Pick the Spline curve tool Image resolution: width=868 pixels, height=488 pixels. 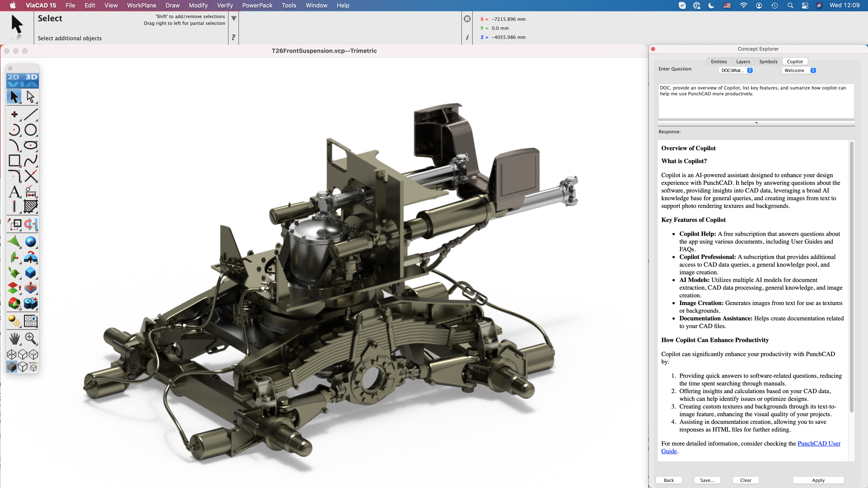31,160
